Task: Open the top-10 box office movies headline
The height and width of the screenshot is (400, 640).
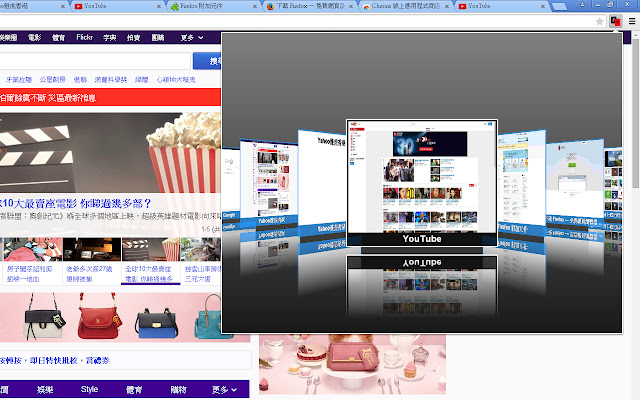Action: [76, 203]
